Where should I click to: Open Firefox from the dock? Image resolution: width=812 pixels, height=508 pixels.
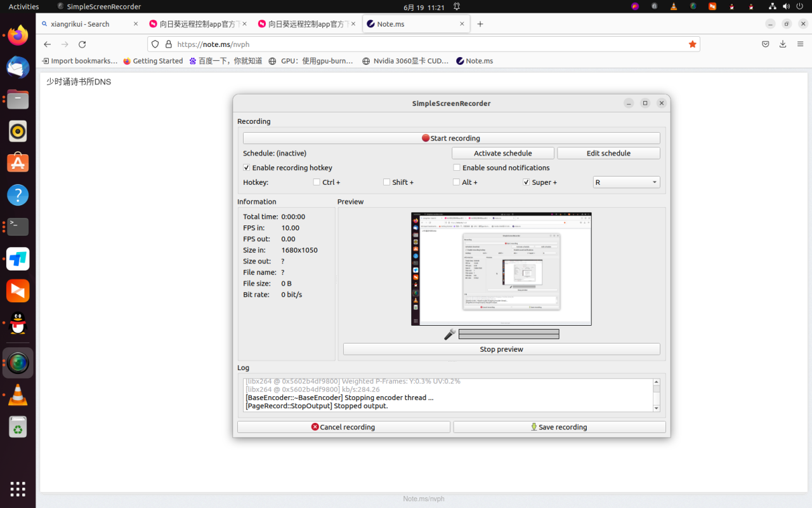pos(18,36)
